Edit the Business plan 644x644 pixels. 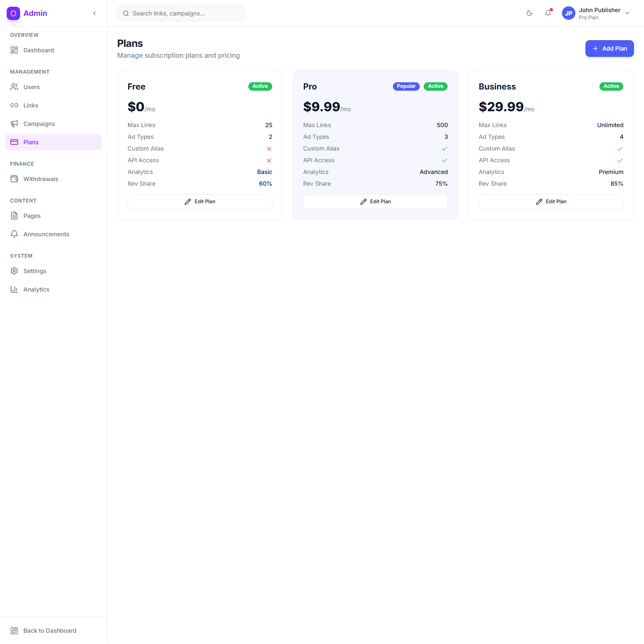(x=551, y=202)
